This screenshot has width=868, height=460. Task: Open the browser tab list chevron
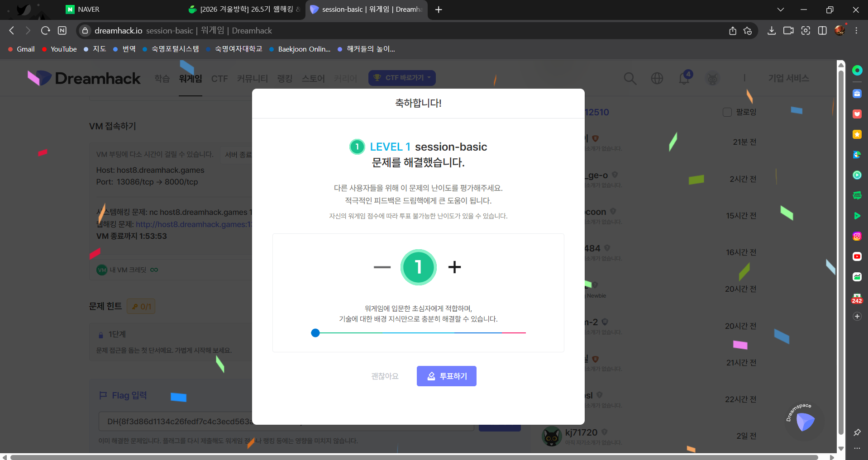(780, 9)
